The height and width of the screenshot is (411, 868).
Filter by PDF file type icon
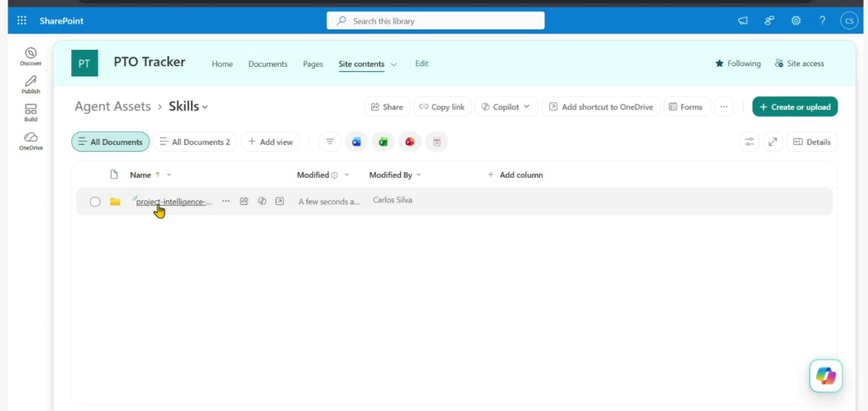pyautogui.click(x=437, y=142)
